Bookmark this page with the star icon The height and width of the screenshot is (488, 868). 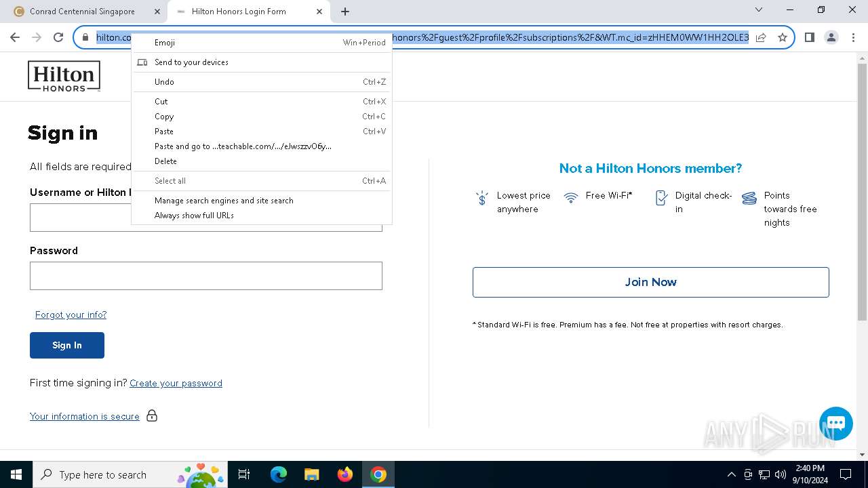click(x=783, y=37)
